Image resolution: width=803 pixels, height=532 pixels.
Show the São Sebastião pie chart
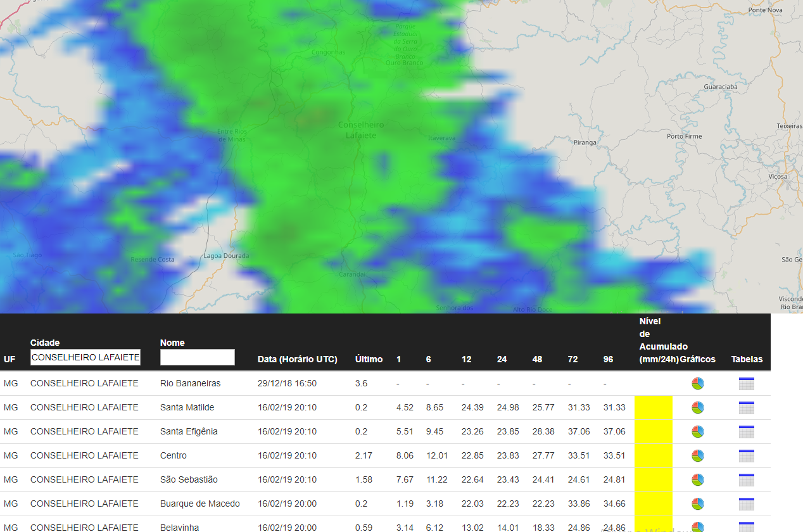(697, 480)
